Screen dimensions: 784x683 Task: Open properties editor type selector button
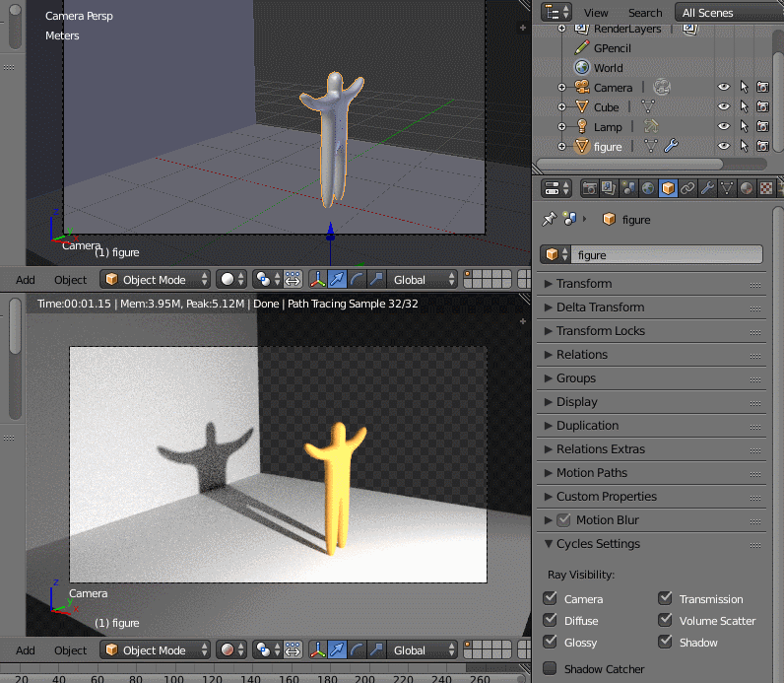[x=556, y=188]
